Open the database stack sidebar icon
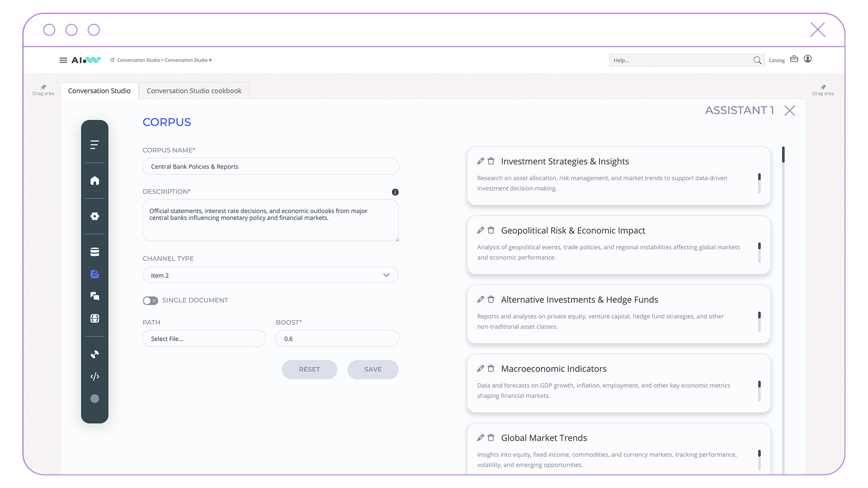This screenshot has width=868, height=488. click(94, 252)
